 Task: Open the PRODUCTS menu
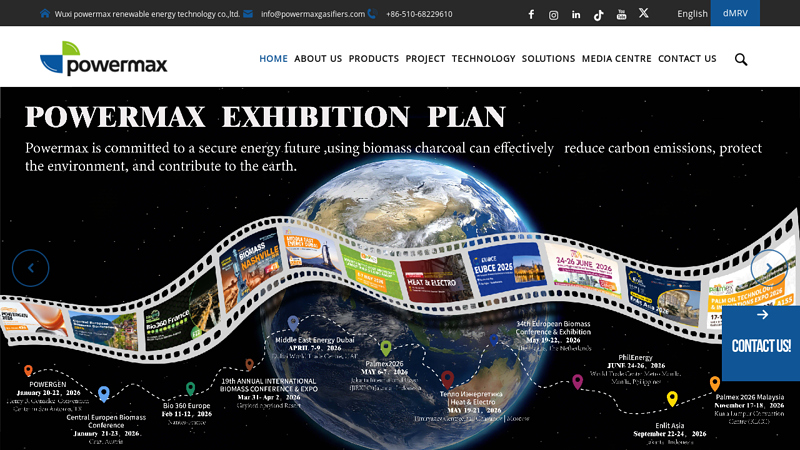coord(373,59)
